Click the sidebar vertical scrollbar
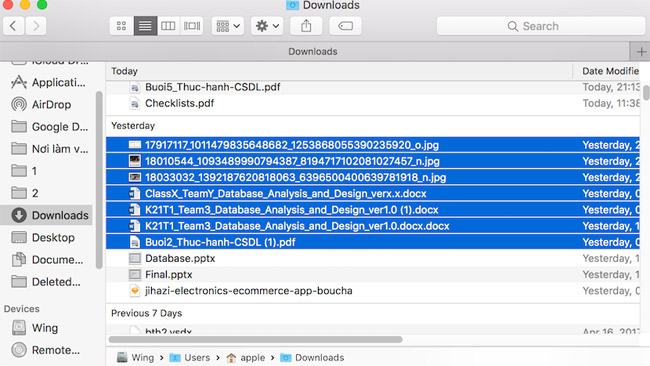The image size is (650, 366). (99, 180)
